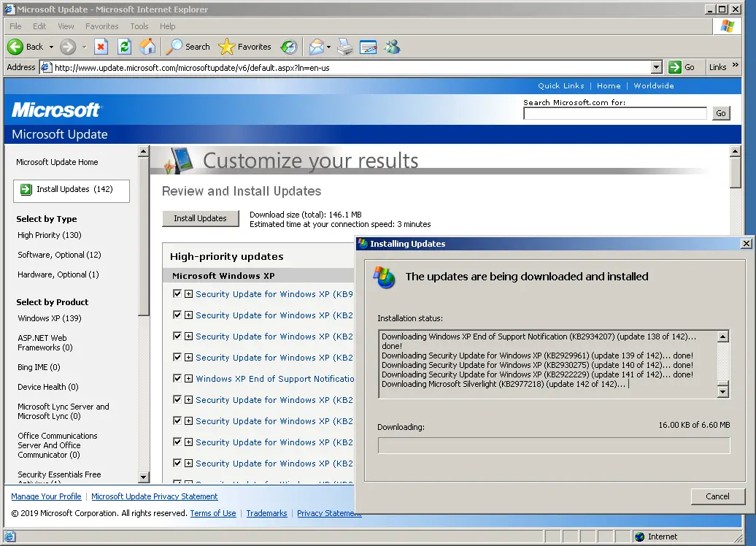Open the Back button history dropdown
This screenshot has height=546, width=756.
point(51,47)
